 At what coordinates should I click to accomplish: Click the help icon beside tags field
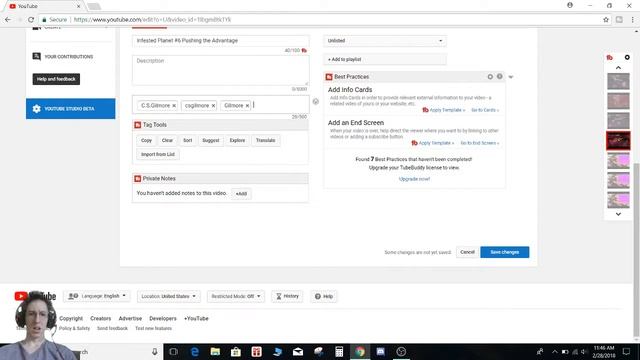(x=316, y=101)
